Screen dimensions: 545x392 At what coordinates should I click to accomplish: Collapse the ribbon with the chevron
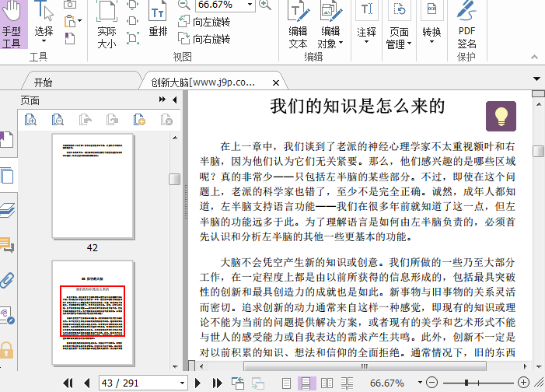tap(535, 57)
